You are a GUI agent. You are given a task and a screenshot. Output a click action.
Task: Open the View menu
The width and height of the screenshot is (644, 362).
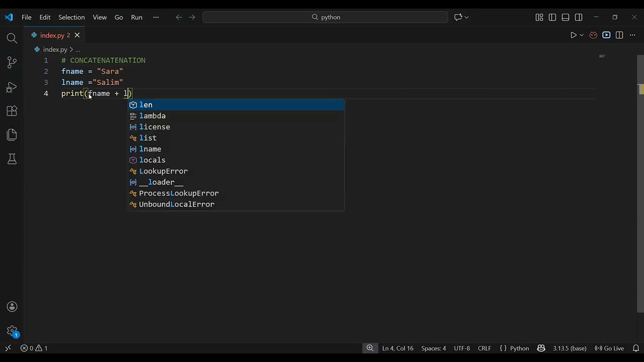click(x=100, y=17)
